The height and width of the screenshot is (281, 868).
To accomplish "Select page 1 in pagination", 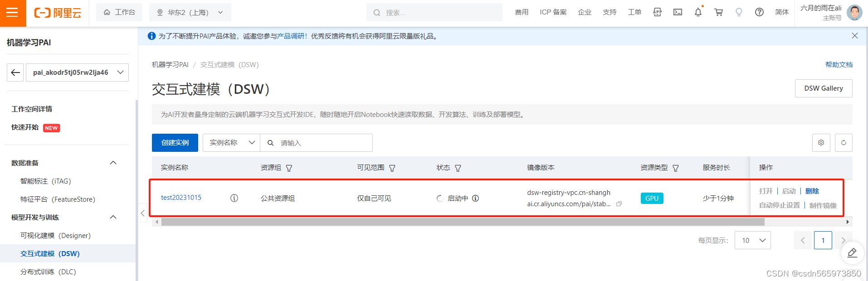I will coord(823,240).
